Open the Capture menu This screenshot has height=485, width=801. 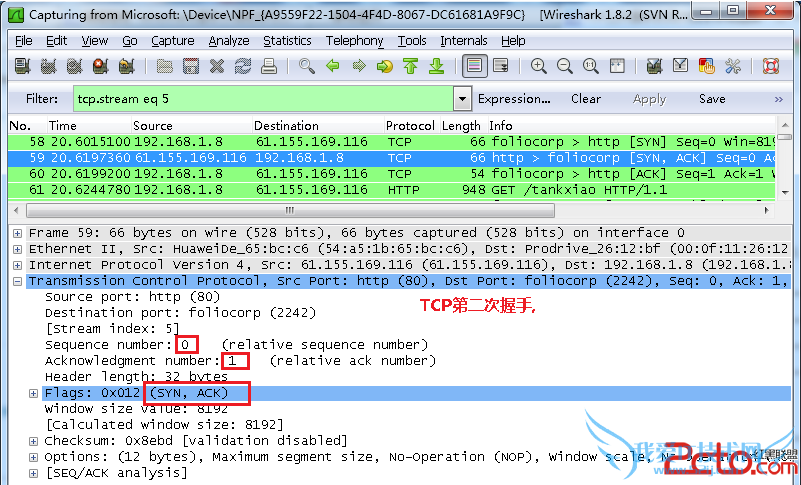[x=173, y=40]
